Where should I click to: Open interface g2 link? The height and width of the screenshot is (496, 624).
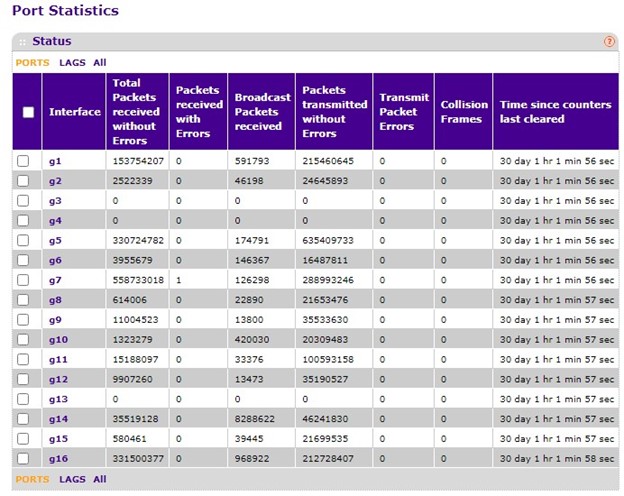[x=55, y=181]
